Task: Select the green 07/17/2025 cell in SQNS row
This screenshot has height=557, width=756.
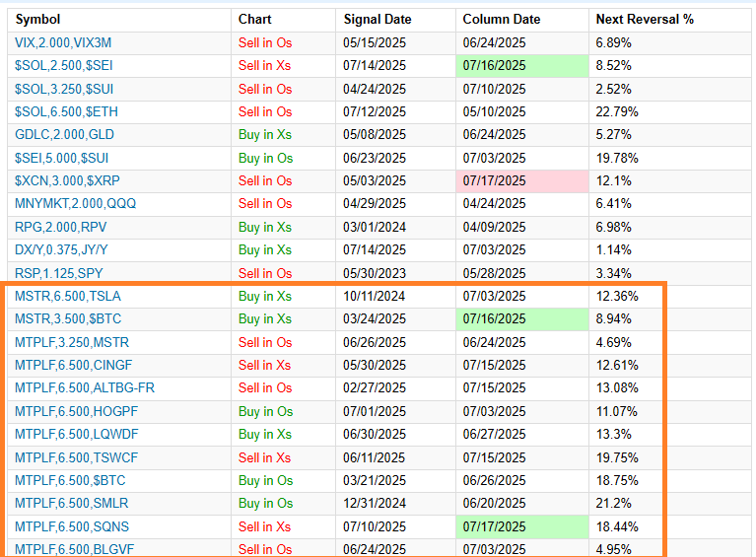Action: (x=522, y=526)
